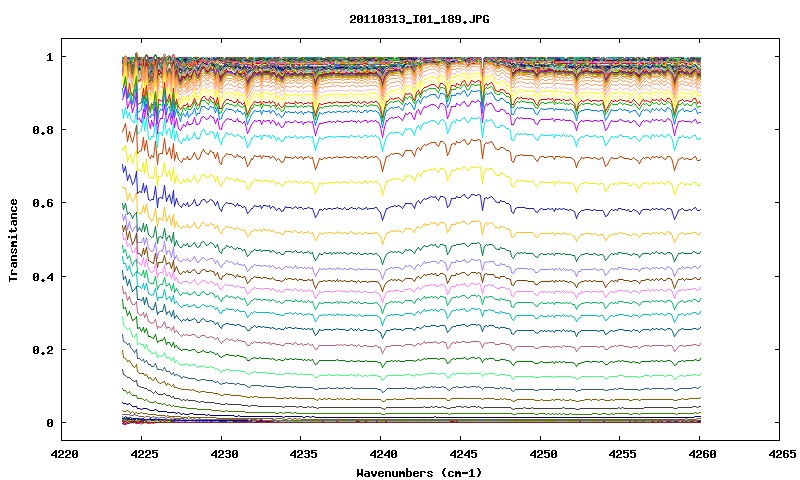
Task: Click the Wavenumbers (cm-1) x-axis label
Action: click(x=419, y=473)
